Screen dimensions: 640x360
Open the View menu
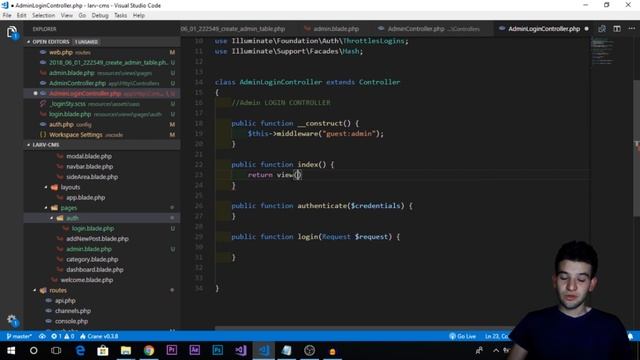[x=67, y=16]
